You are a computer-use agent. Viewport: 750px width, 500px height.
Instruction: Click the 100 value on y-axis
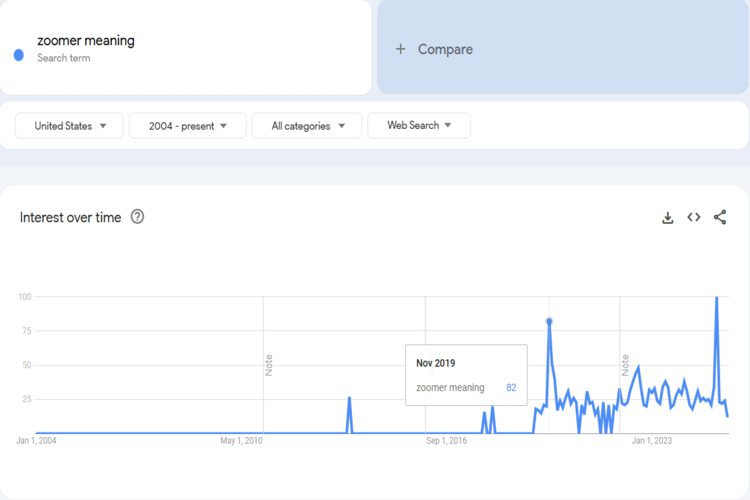(x=25, y=297)
